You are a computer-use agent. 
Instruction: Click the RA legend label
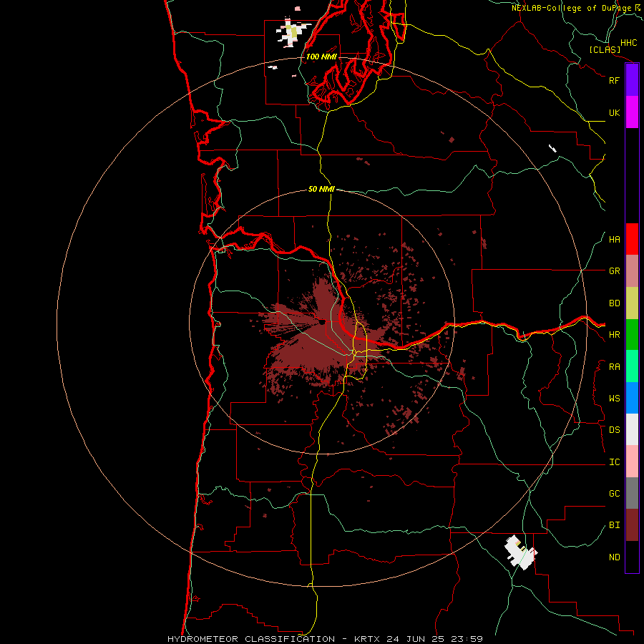[615, 367]
